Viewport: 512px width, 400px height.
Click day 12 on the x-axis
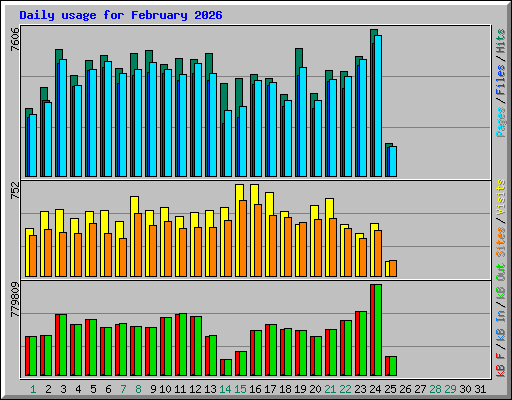pyautogui.click(x=195, y=389)
